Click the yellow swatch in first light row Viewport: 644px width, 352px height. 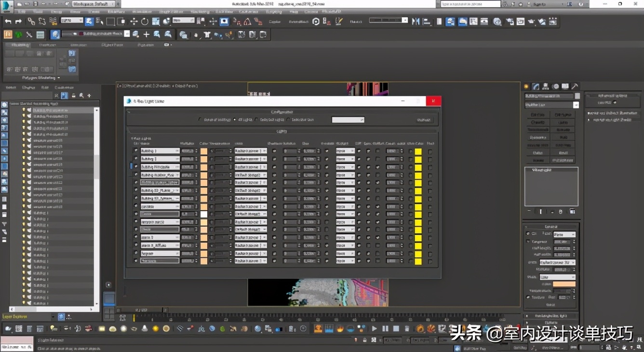coord(418,151)
